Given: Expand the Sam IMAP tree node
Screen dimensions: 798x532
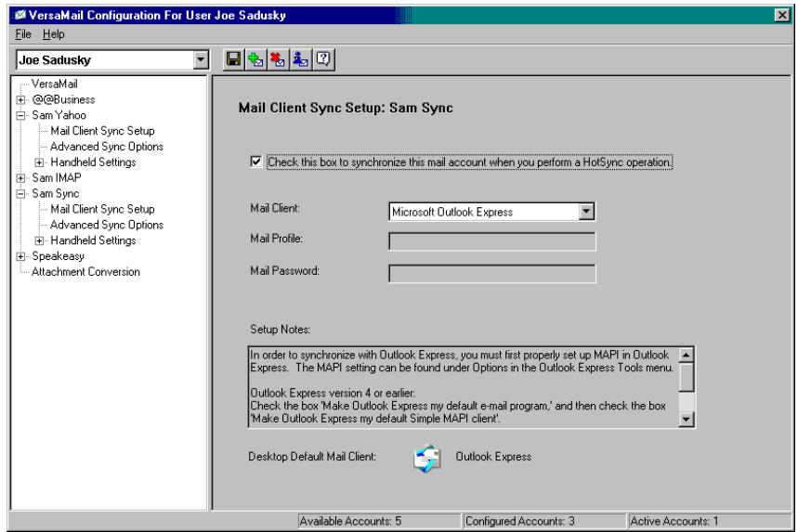Looking at the screenshot, I should pyautogui.click(x=20, y=178).
